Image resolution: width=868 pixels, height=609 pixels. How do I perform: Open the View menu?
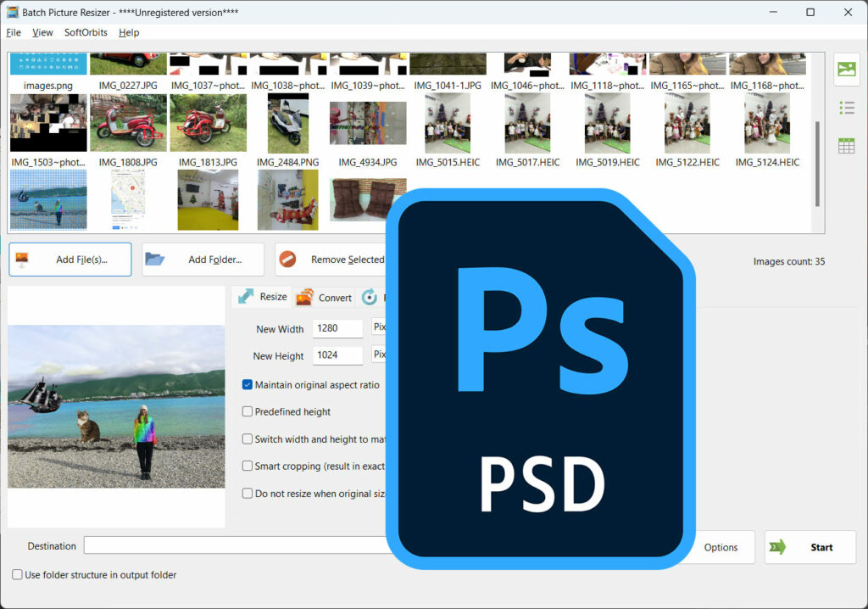tap(42, 32)
